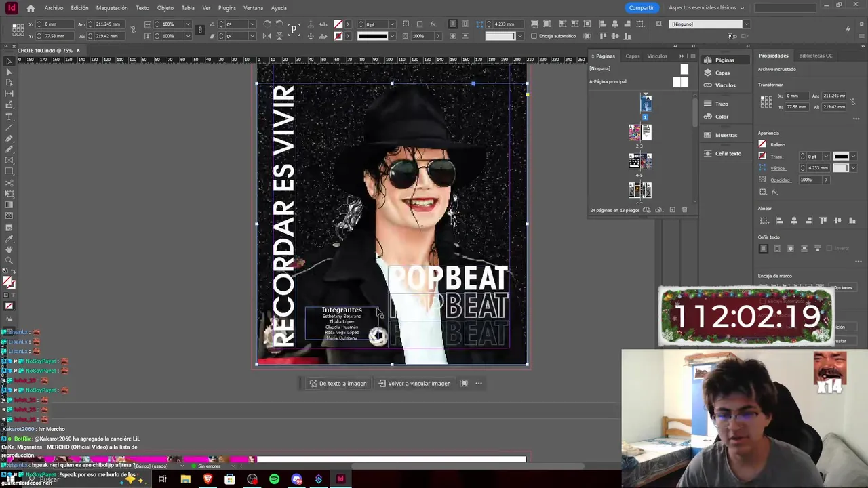Open the Aspectos esenciales clásicos workspace menu
Image resolution: width=868 pixels, height=488 pixels.
(706, 8)
